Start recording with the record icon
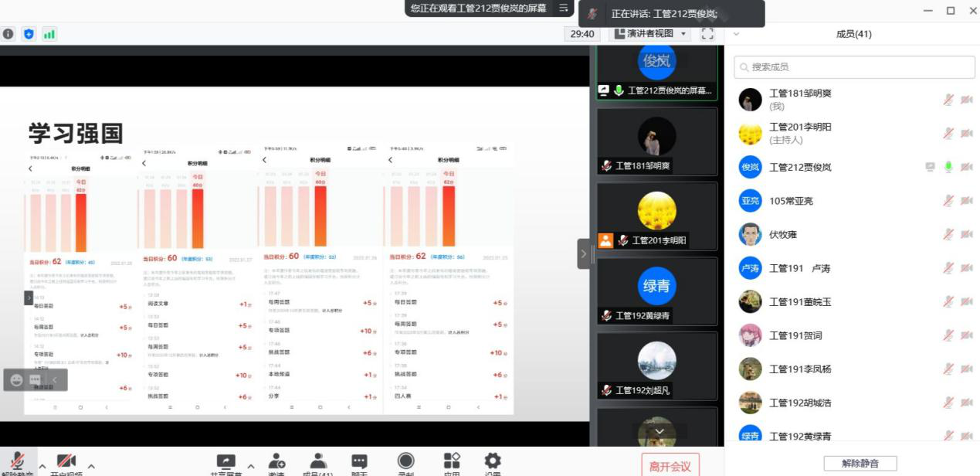980x476 pixels. (x=405, y=462)
